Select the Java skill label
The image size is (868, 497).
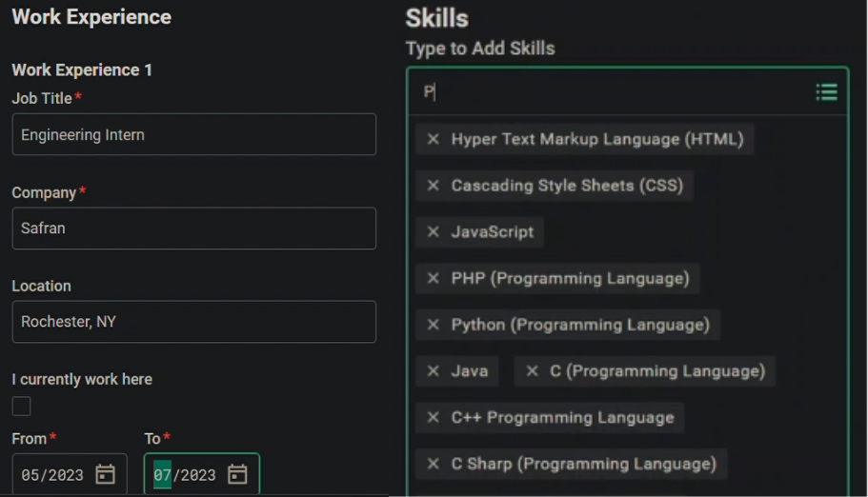[x=470, y=370]
